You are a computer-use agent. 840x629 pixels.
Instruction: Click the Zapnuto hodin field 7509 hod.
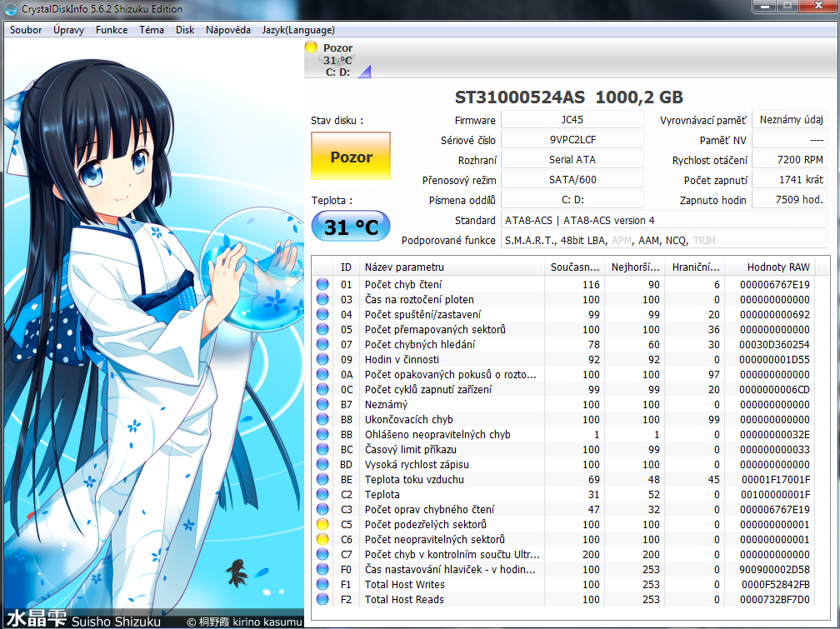click(790, 200)
